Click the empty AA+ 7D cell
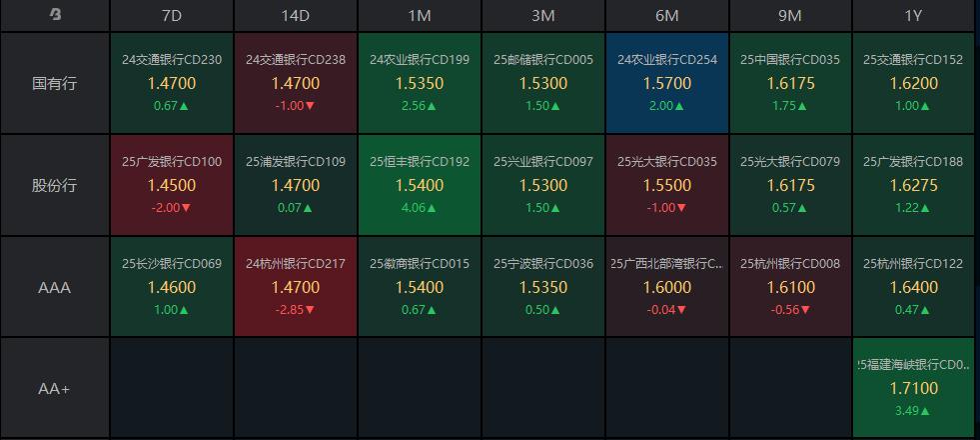The image size is (980, 440). [172, 388]
